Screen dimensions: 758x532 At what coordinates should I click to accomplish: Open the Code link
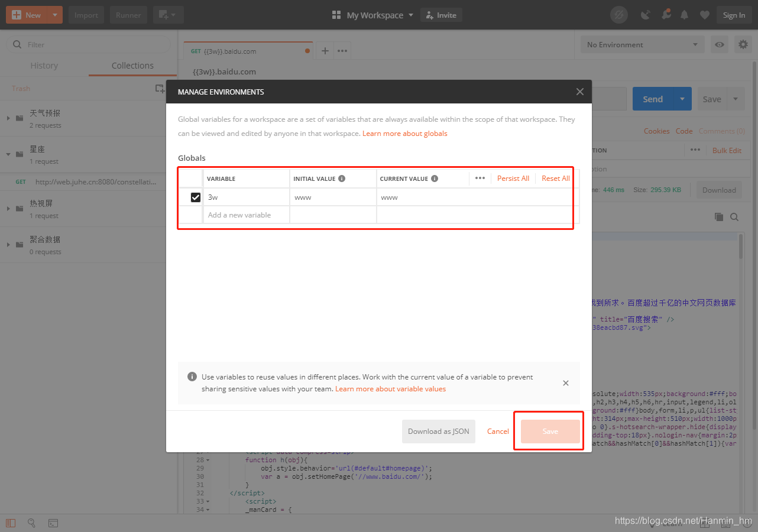pos(684,131)
